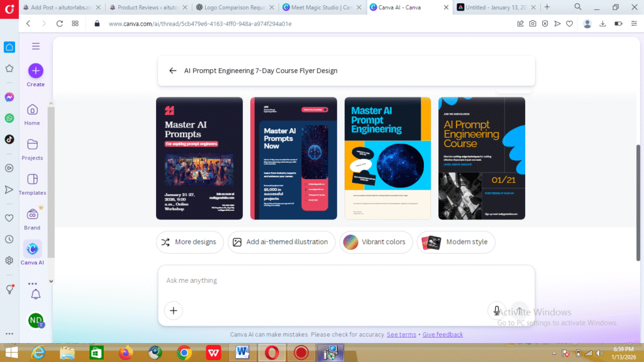Open the Projects folder icon
Screen dimensions: 644x362
[32, 145]
